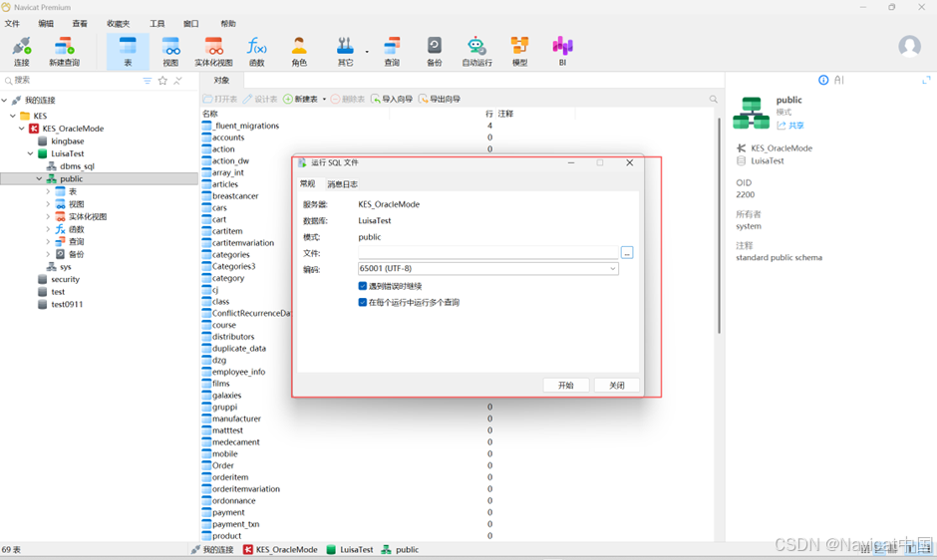Open the Backup toolbar icon

click(435, 52)
